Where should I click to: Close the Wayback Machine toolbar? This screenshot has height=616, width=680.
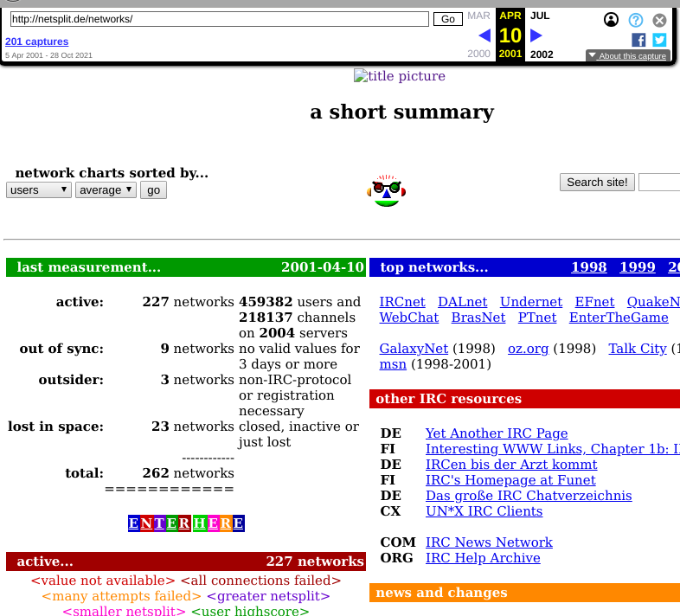tap(659, 20)
